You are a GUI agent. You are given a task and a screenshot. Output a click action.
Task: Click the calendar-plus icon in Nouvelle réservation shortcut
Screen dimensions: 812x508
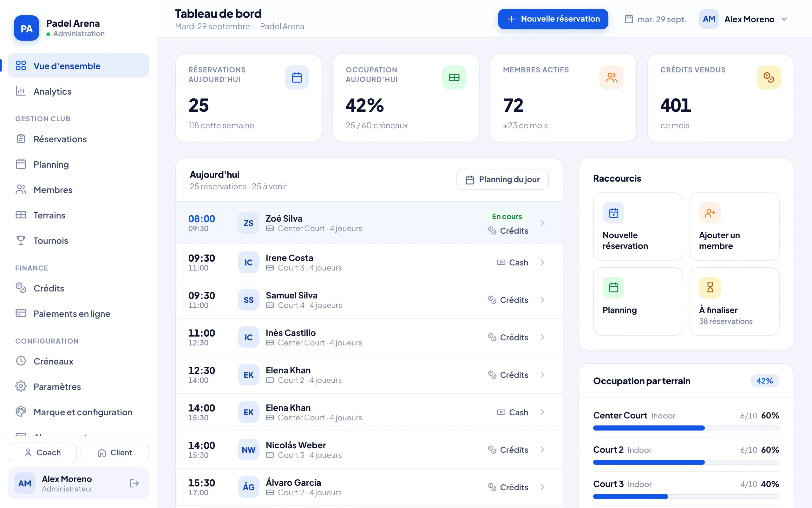tap(613, 213)
